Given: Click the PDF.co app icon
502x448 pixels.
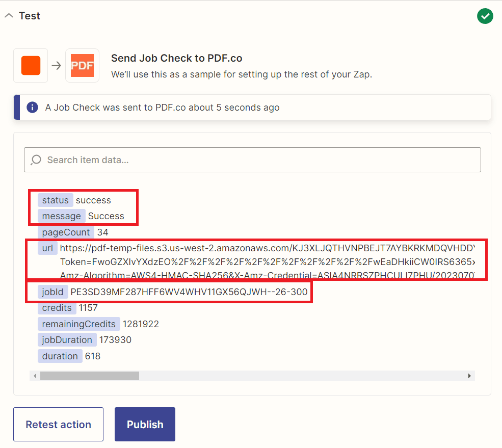Looking at the screenshot, I should (x=82, y=65).
